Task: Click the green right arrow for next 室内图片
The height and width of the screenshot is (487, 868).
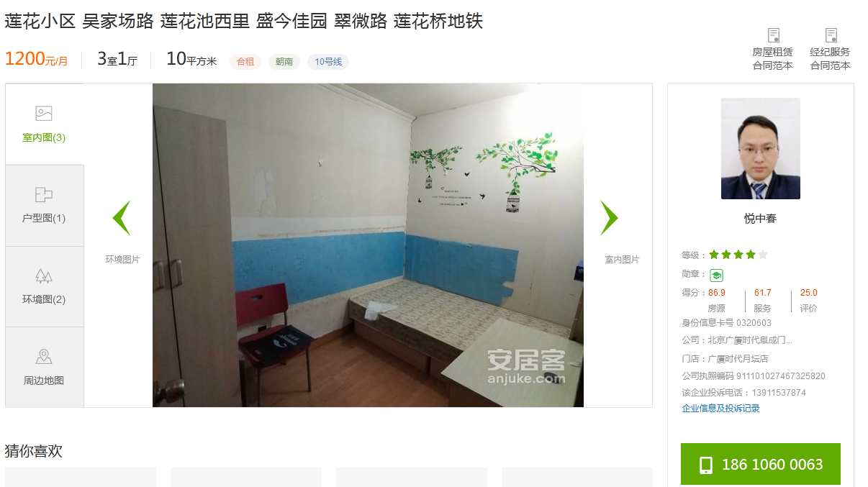Action: coord(610,218)
